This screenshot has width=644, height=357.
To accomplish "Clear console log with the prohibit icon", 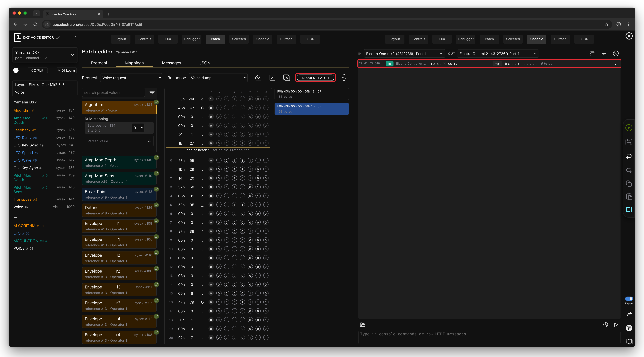I will (x=616, y=53).
